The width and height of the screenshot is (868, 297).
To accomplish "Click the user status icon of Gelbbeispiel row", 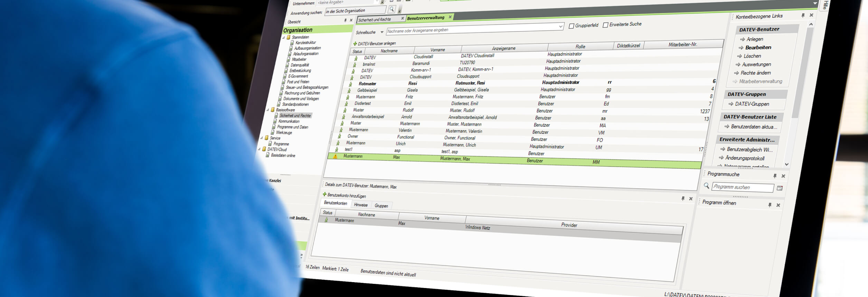I will tap(349, 91).
